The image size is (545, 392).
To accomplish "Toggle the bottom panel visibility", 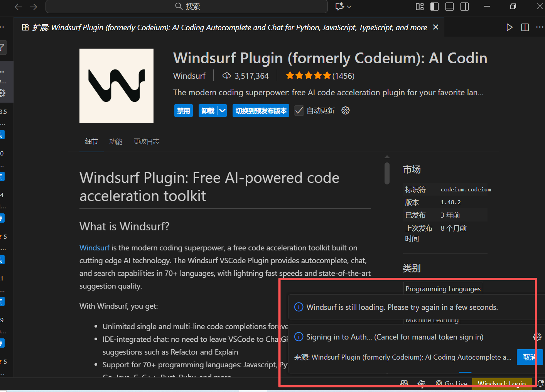I will (450, 7).
